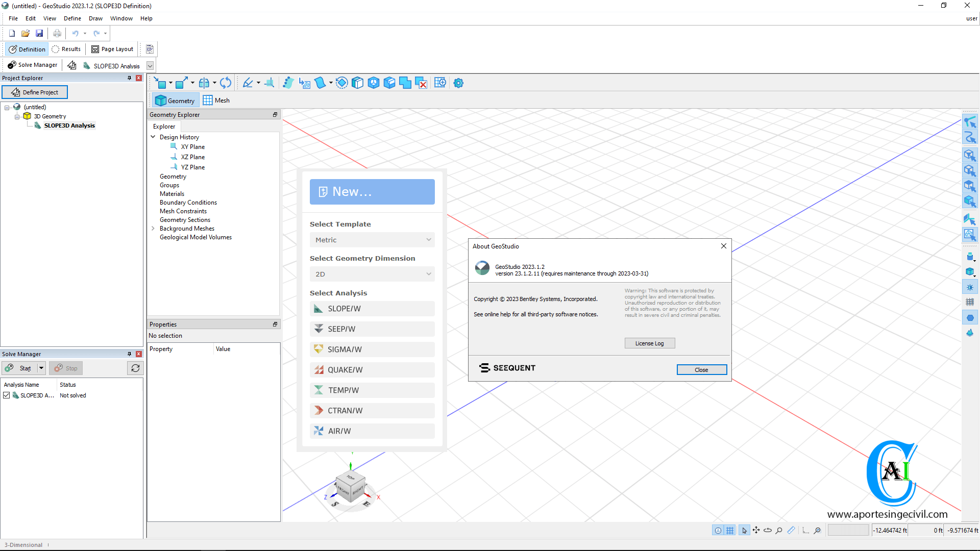Toggle the grid display icon in status bar
This screenshot has width=980, height=551.
[x=729, y=530]
